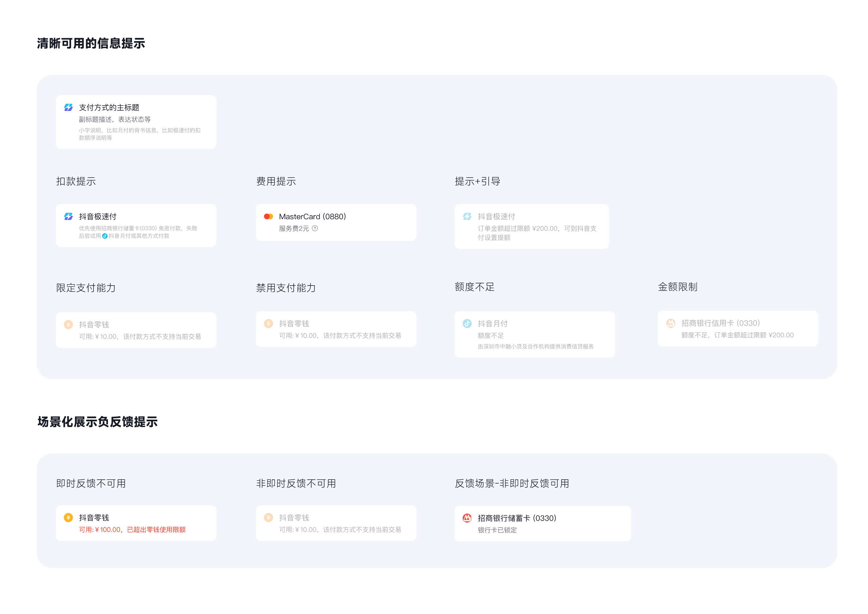
Task: Click lightning icon beside 支付方式的主标题
Action: point(68,107)
